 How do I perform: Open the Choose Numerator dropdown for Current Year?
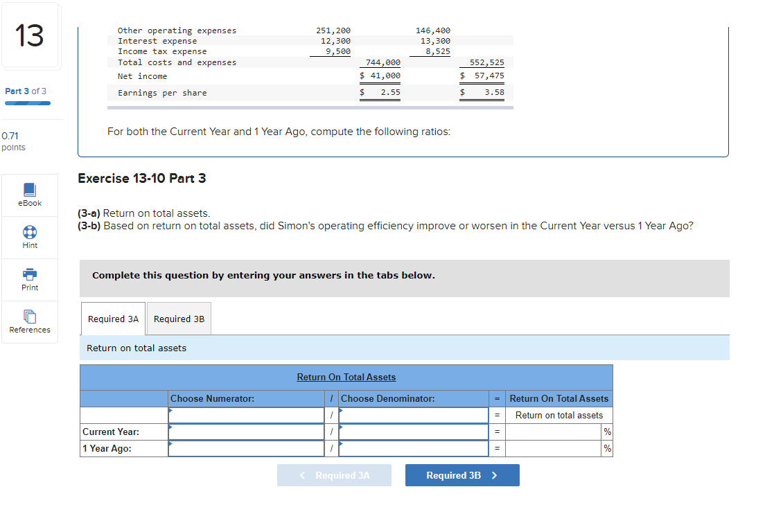pos(246,432)
